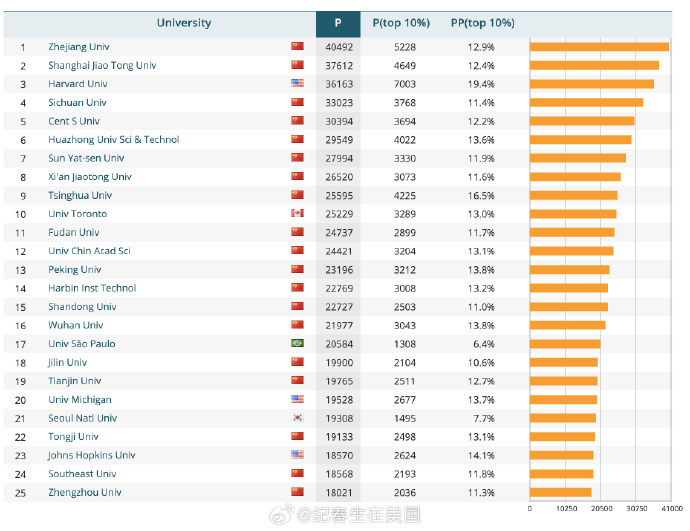Image resolution: width=690 pixels, height=531 pixels.
Task: Open the Peking Univ link
Action: coord(75,270)
